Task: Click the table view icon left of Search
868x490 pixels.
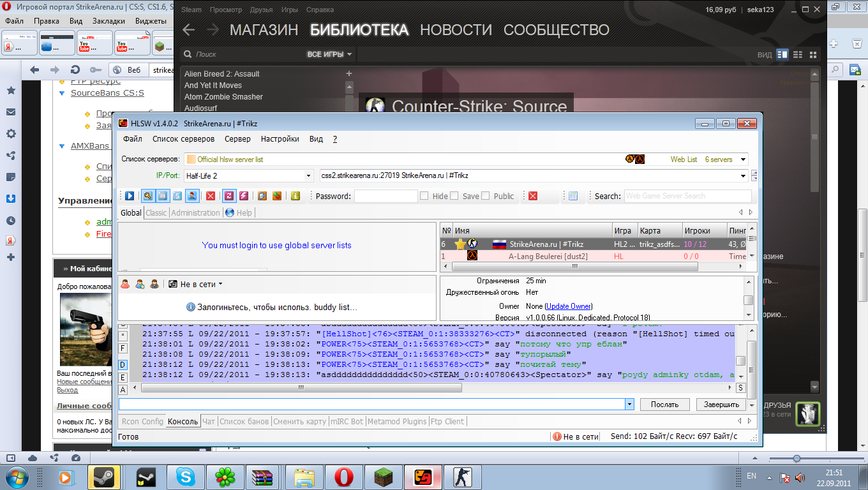Action: coord(573,196)
